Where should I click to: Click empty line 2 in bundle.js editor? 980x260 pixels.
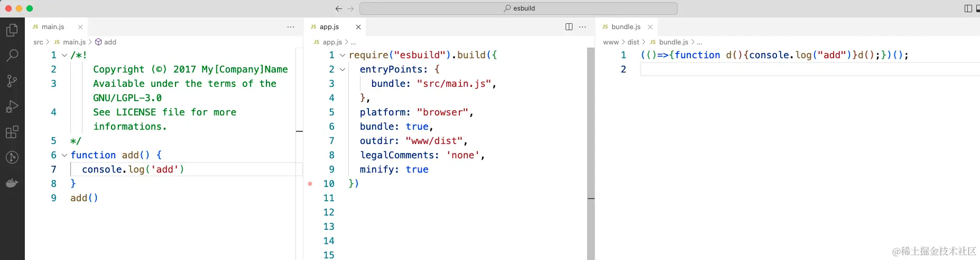pos(810,69)
